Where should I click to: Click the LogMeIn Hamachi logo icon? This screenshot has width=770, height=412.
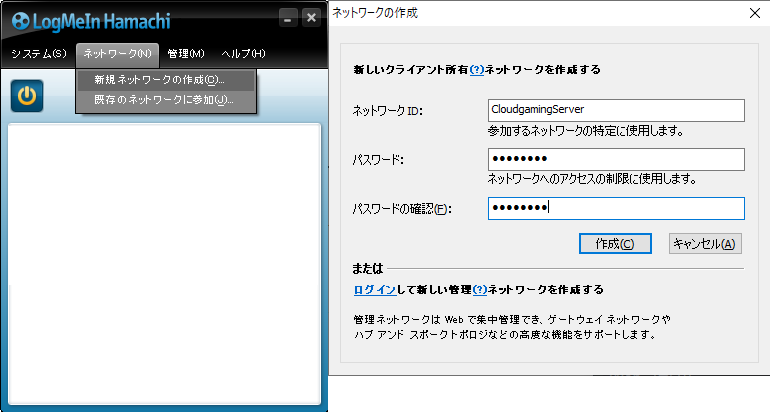(x=21, y=21)
